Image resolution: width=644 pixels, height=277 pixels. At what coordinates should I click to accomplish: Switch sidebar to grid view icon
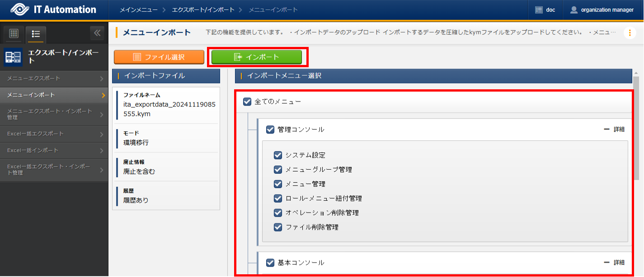click(x=14, y=34)
